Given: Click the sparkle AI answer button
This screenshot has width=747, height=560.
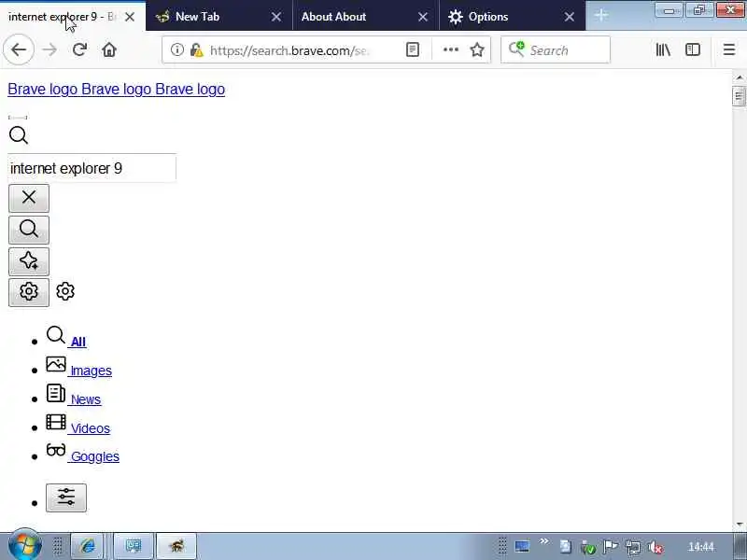Looking at the screenshot, I should click(x=29, y=261).
